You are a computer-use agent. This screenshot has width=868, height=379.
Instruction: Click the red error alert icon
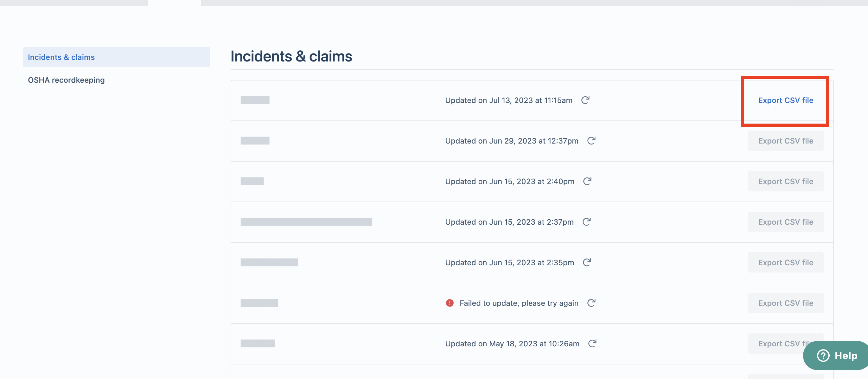point(450,303)
